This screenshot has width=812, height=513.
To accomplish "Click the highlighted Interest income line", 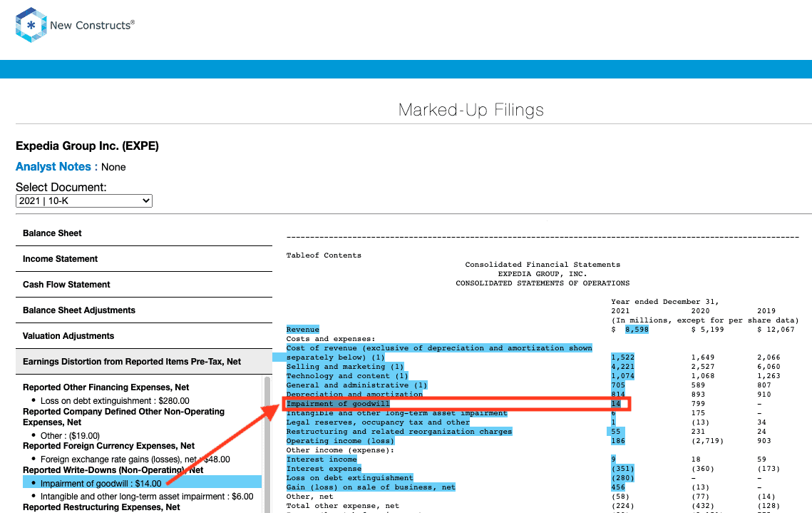I will 322,459.
